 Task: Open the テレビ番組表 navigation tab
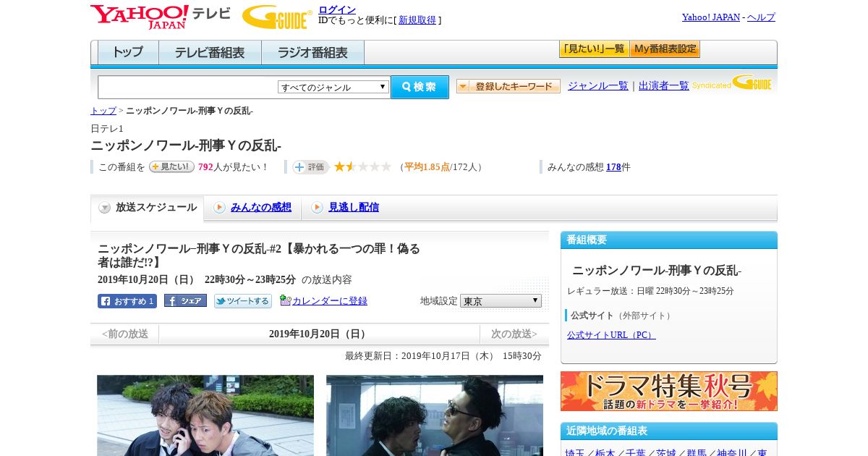[210, 53]
